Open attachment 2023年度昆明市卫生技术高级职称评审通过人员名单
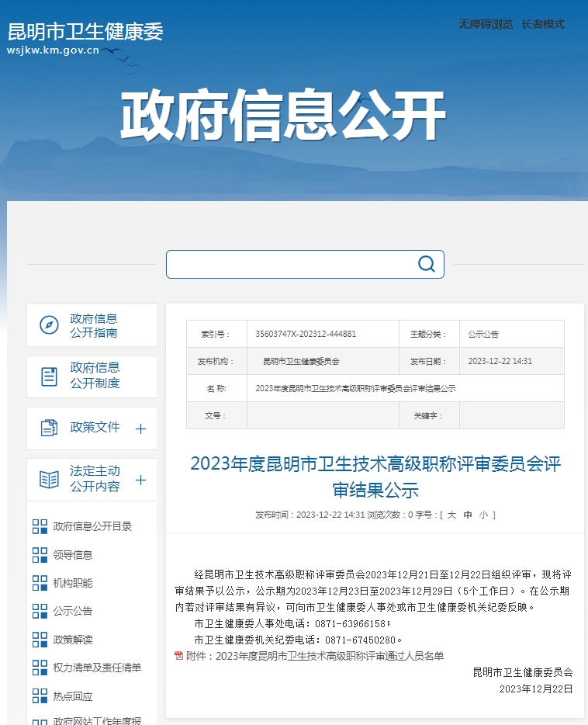The height and width of the screenshot is (725, 588). [330, 656]
